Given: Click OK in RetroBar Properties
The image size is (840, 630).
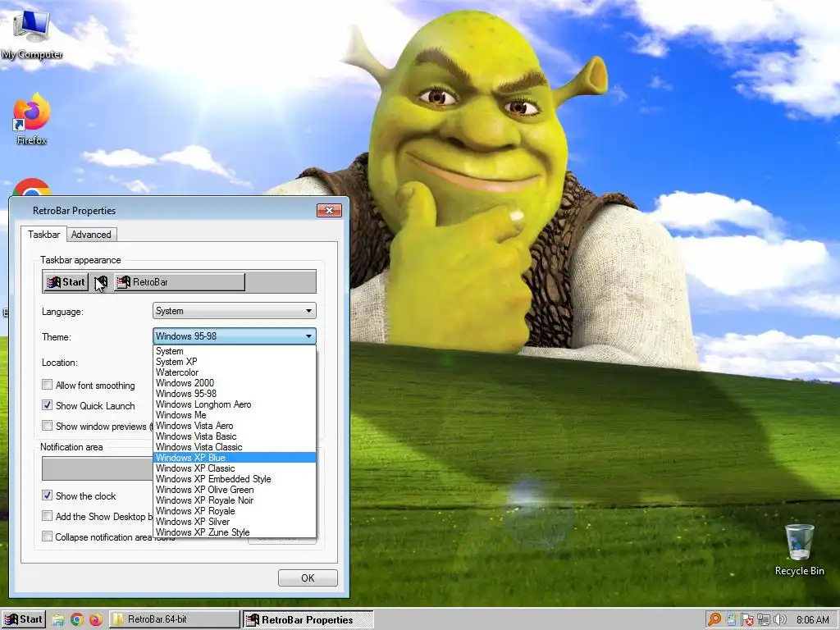Looking at the screenshot, I should (x=308, y=578).
